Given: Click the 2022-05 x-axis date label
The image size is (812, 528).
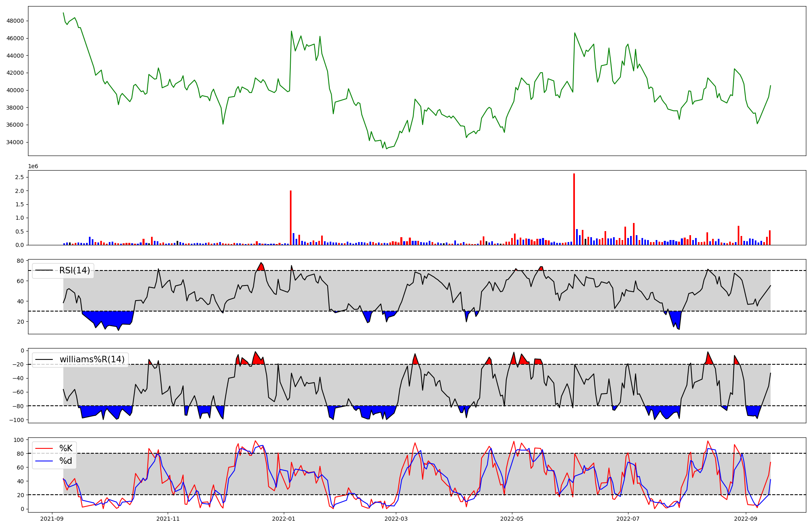Looking at the screenshot, I should tap(512, 519).
